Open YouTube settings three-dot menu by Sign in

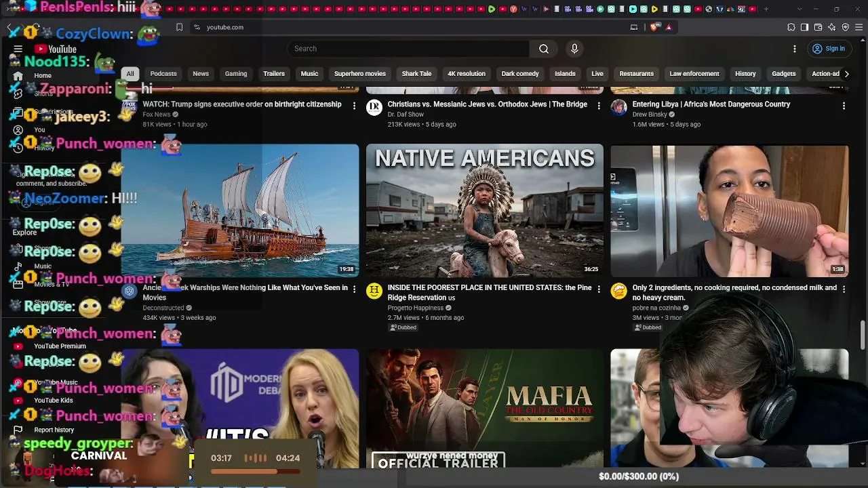[x=795, y=49]
